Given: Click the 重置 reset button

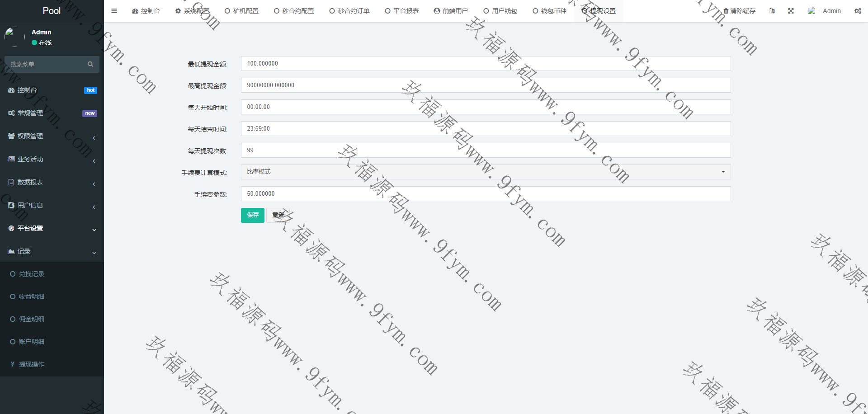Looking at the screenshot, I should point(278,215).
